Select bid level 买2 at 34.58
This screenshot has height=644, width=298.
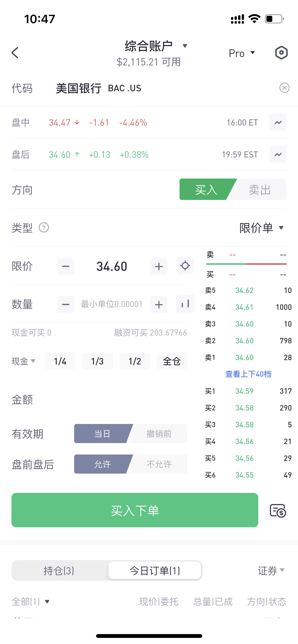248,408
